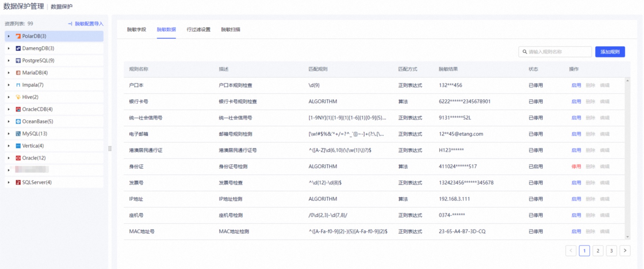Expand the MySQL(13) tree node
644x269 pixels.
9,134
